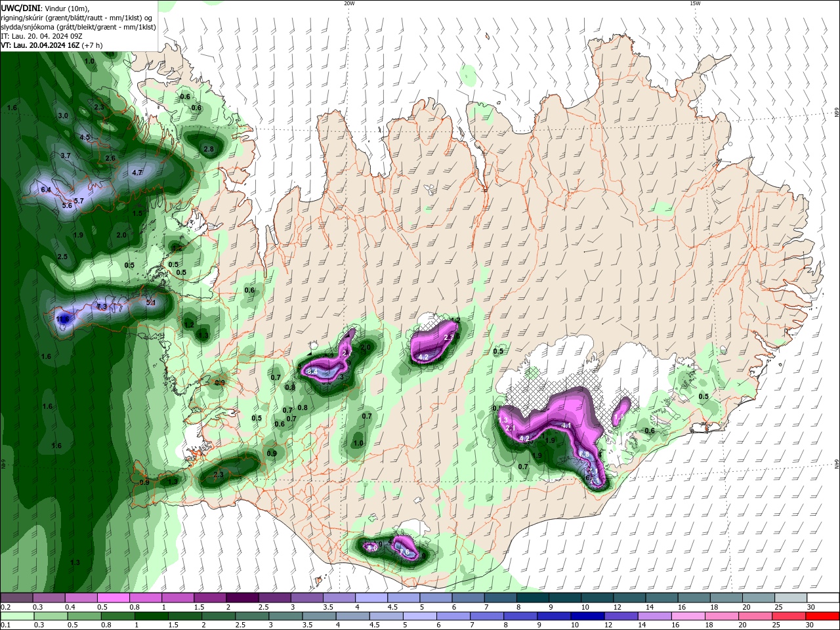Click the 4.1 snowfall value on the southeast glacier
This screenshot has width=840, height=630.
tap(566, 425)
